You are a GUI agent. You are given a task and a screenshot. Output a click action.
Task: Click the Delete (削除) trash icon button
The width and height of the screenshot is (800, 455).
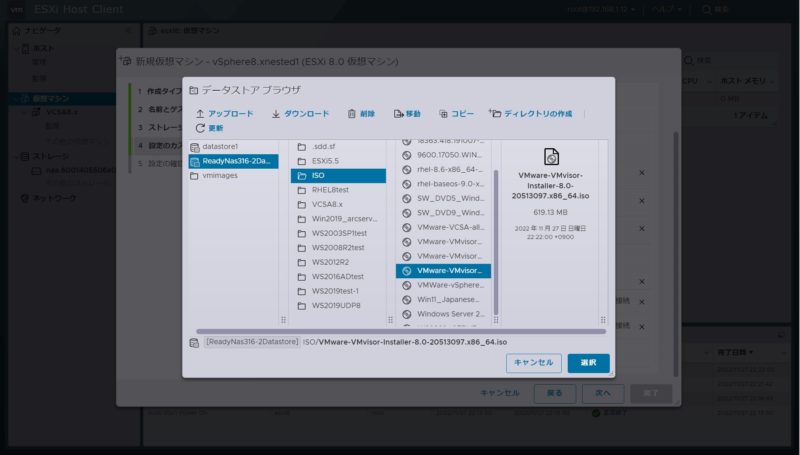(361, 114)
